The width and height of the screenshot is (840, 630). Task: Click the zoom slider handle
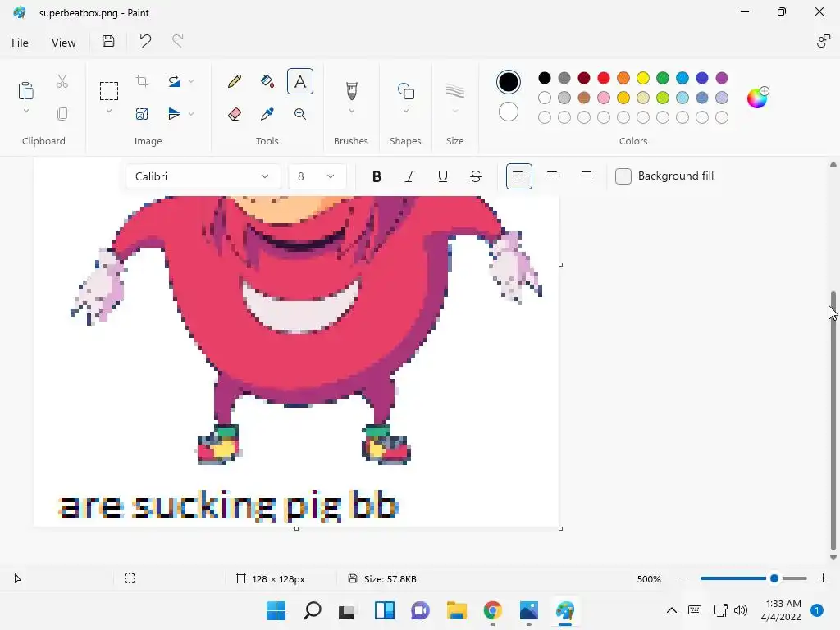point(774,578)
